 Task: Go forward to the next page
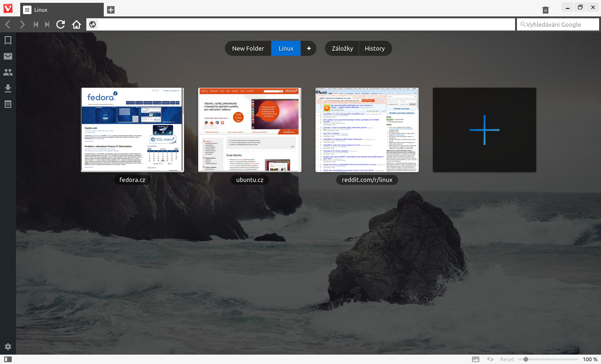pos(22,24)
